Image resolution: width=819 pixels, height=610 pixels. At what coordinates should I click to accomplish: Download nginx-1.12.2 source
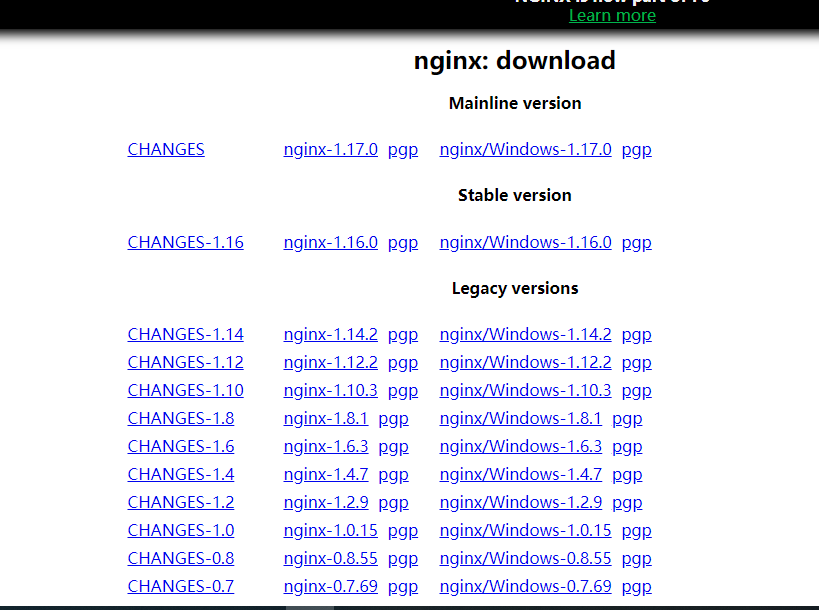[x=331, y=362]
